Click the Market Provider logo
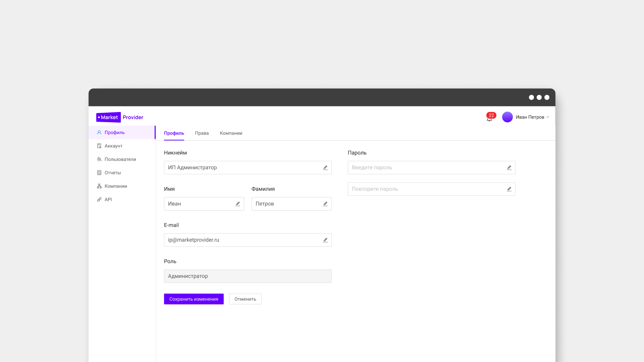644x362 pixels. [x=120, y=117]
